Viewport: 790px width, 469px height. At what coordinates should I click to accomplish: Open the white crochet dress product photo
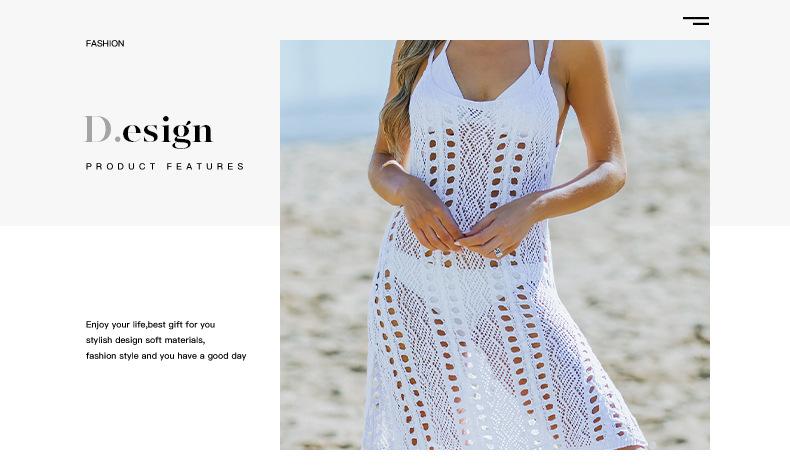pyautogui.click(x=495, y=245)
